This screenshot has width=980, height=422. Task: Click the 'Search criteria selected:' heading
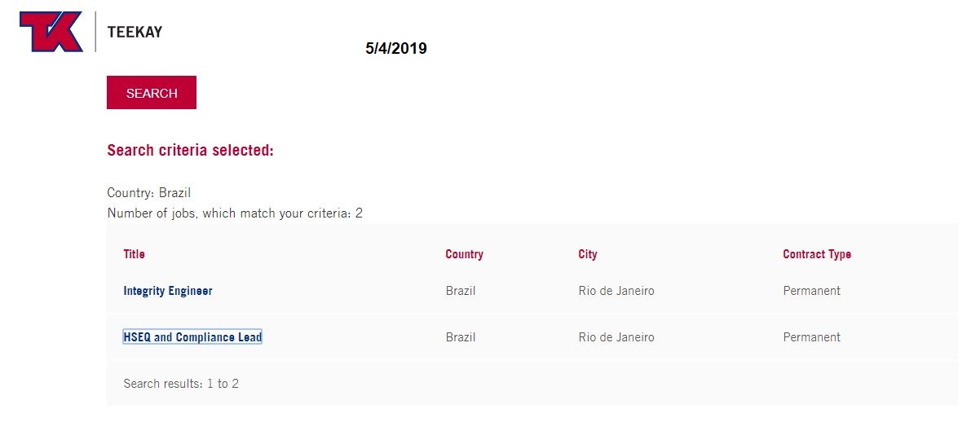pos(190,151)
